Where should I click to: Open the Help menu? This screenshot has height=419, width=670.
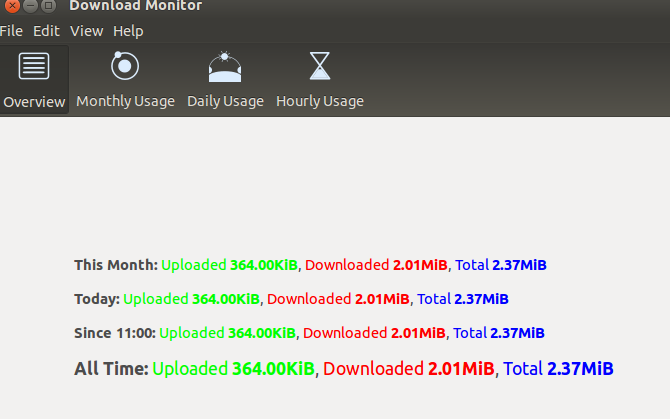(x=128, y=31)
